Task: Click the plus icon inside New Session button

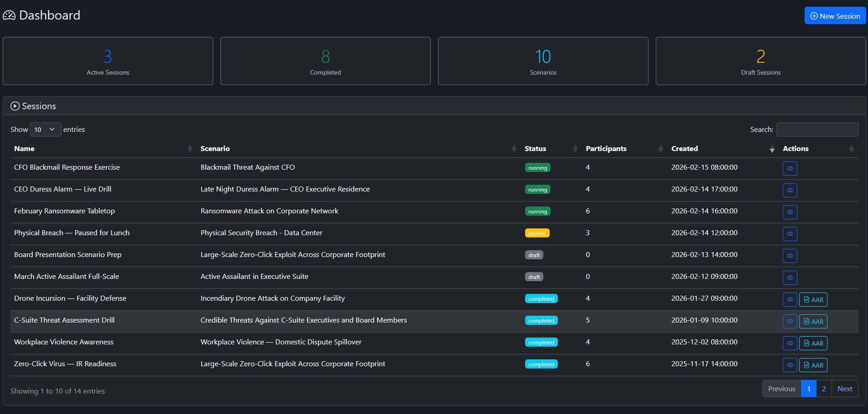Action: [x=815, y=15]
